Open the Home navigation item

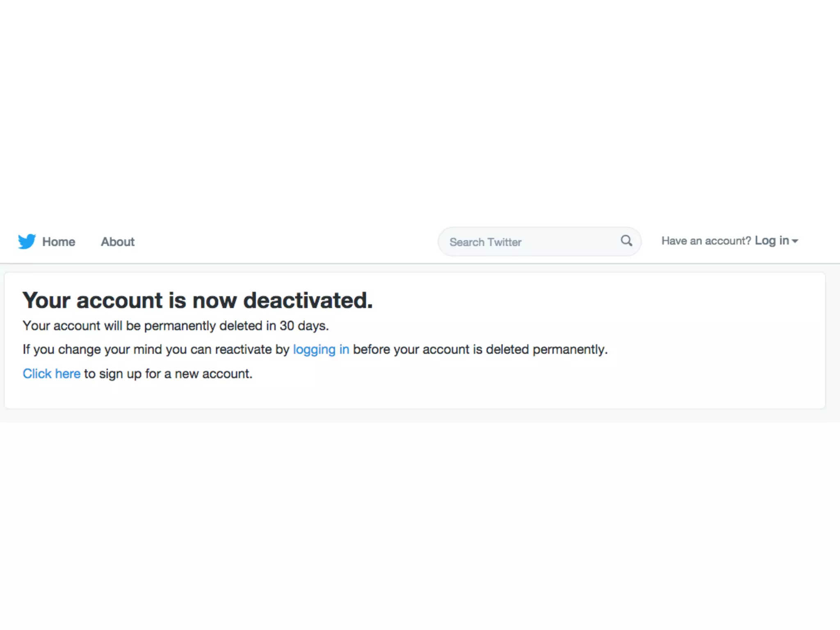point(59,242)
